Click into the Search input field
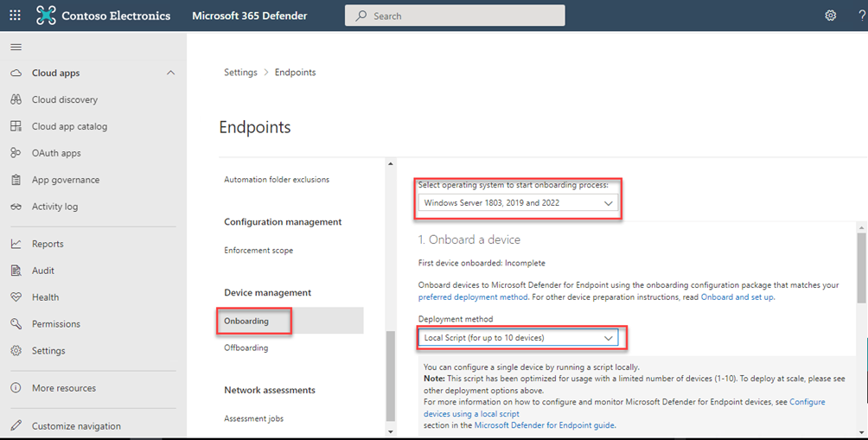The height and width of the screenshot is (440, 868). (x=455, y=16)
